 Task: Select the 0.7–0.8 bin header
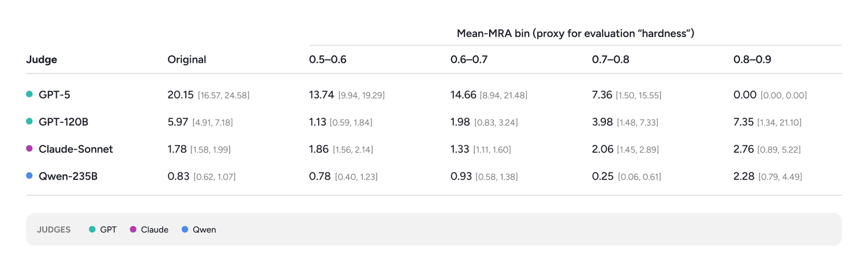point(610,59)
